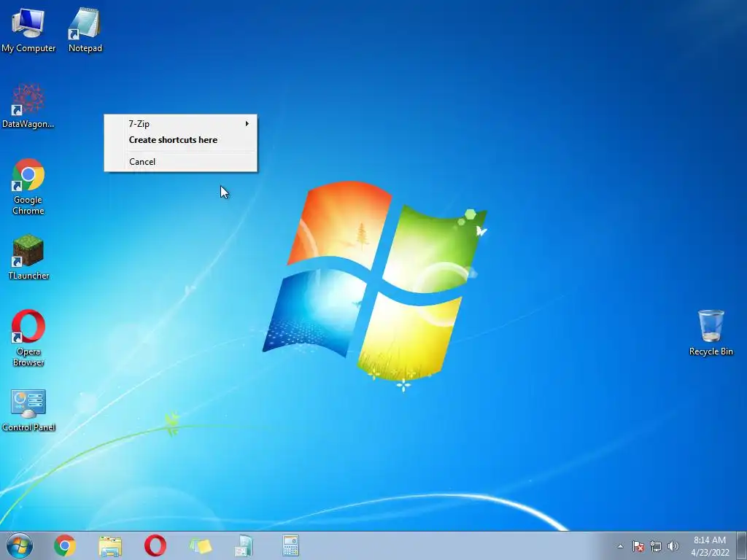Open the 7-Zip context menu entry

click(x=181, y=124)
